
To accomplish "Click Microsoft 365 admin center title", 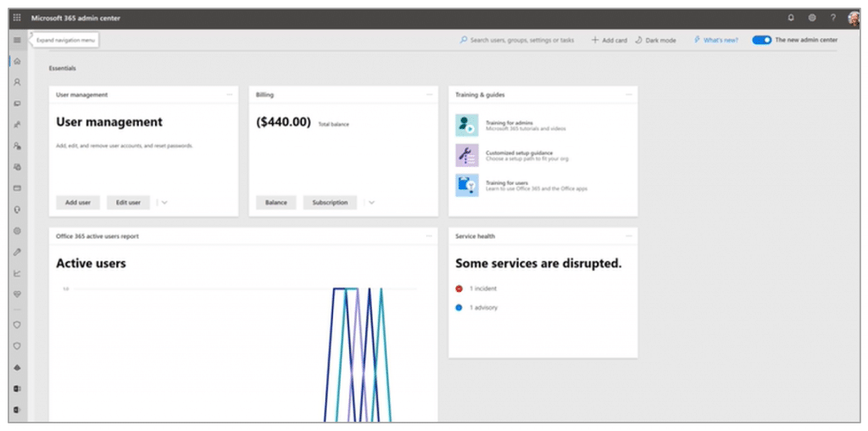I will coord(75,19).
